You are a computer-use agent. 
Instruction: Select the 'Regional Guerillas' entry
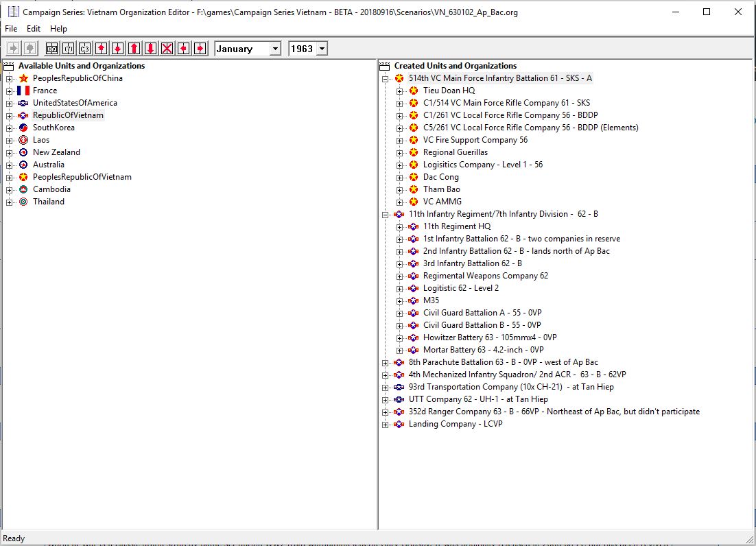pos(455,152)
